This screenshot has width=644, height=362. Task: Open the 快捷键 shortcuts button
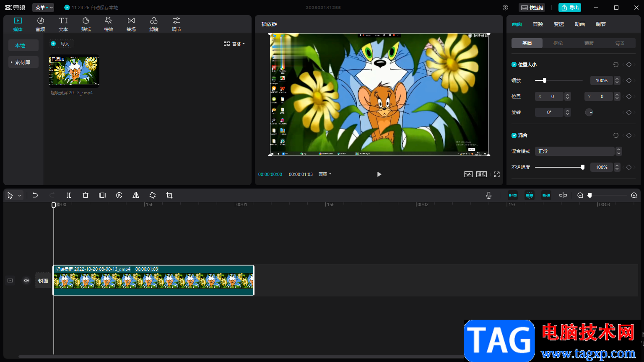pyautogui.click(x=532, y=8)
